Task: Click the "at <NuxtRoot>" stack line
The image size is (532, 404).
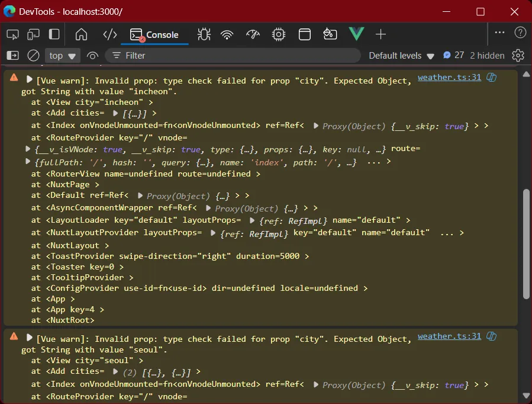Action: 63,320
